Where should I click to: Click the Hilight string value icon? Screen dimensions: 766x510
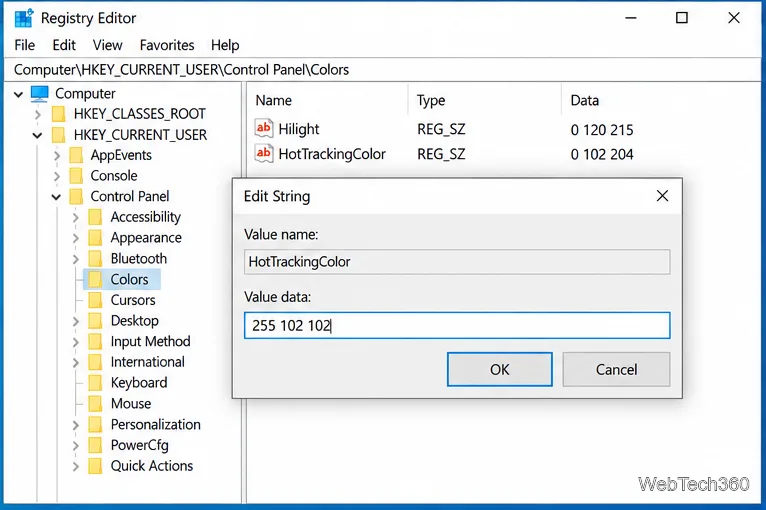pos(264,128)
